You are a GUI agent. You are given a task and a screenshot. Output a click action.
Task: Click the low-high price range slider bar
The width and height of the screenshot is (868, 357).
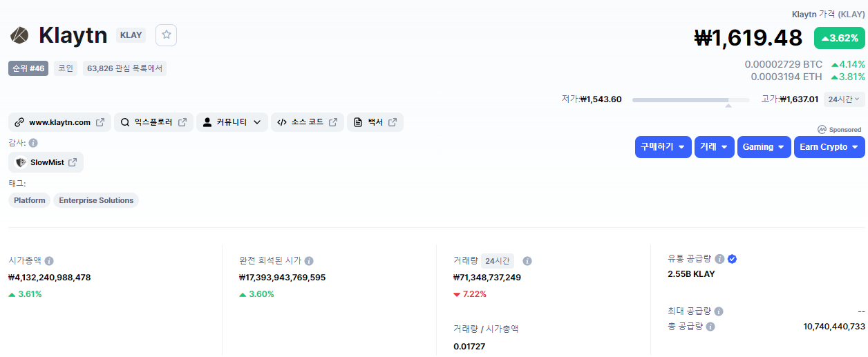690,100
